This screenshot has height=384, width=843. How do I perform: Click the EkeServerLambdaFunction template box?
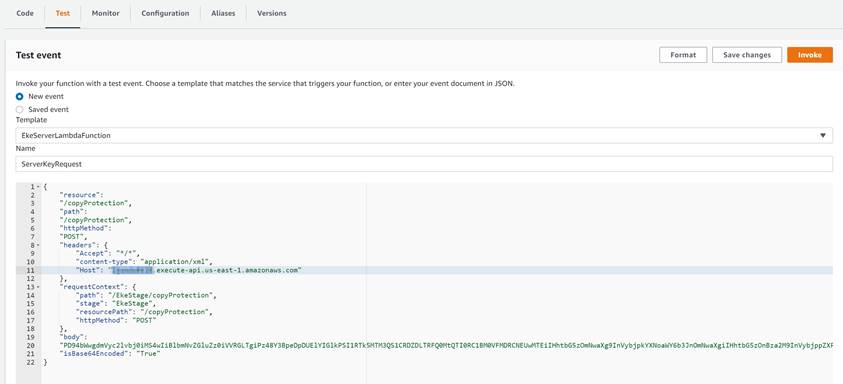tap(424, 136)
